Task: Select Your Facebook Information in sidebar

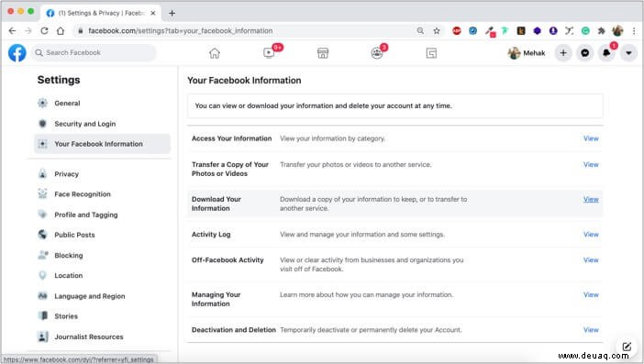Action: click(x=102, y=144)
